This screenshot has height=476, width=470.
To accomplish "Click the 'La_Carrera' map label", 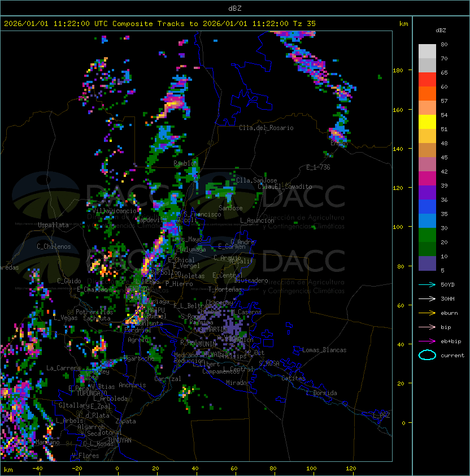I will pyautogui.click(x=63, y=368).
